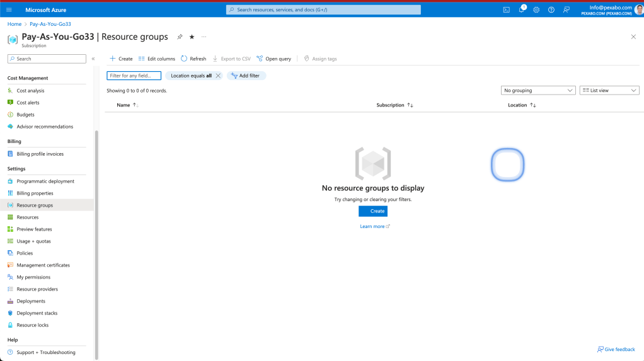The width and height of the screenshot is (644, 361).
Task: Open the Azure portal hamburger menu
Action: coord(9,10)
